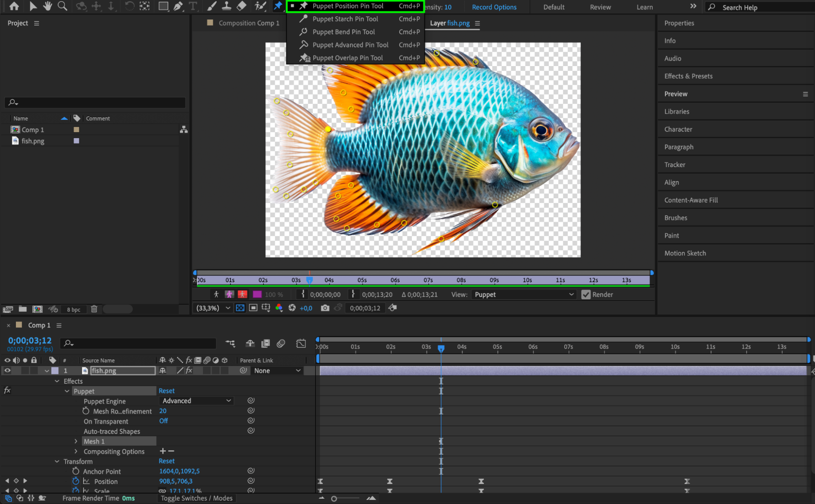Click trash icon in Project panel
The height and width of the screenshot is (504, 815).
pyautogui.click(x=94, y=309)
